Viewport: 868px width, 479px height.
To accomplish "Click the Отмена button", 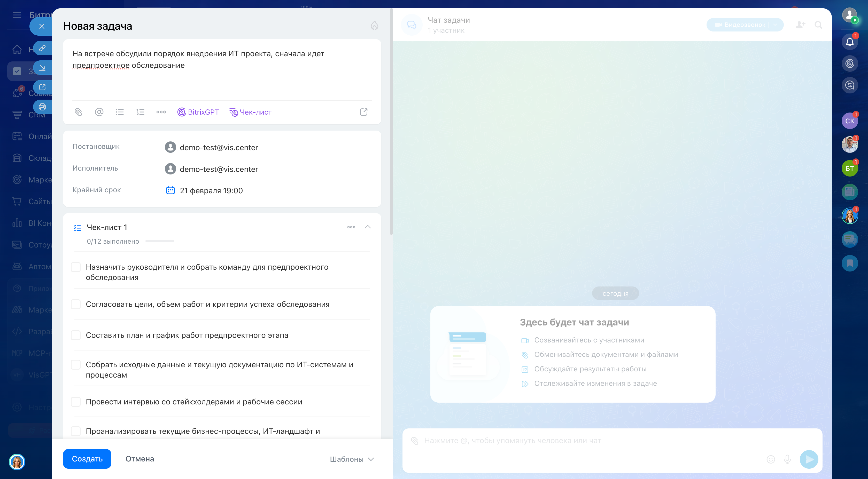I will coord(139,459).
